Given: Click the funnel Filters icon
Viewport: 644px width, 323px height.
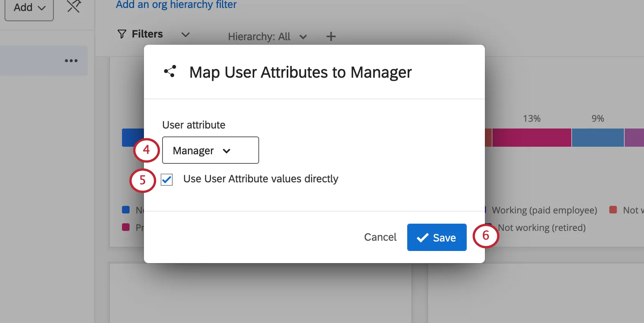Looking at the screenshot, I should 122,34.
